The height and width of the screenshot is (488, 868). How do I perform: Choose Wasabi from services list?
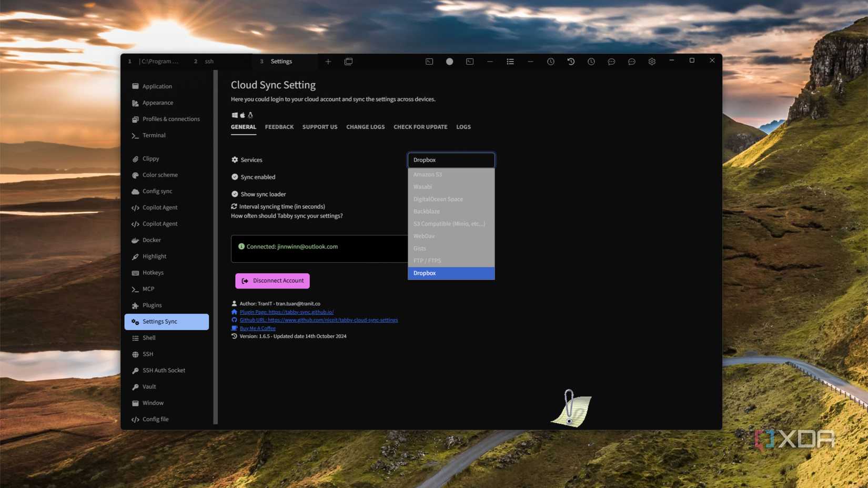click(451, 187)
